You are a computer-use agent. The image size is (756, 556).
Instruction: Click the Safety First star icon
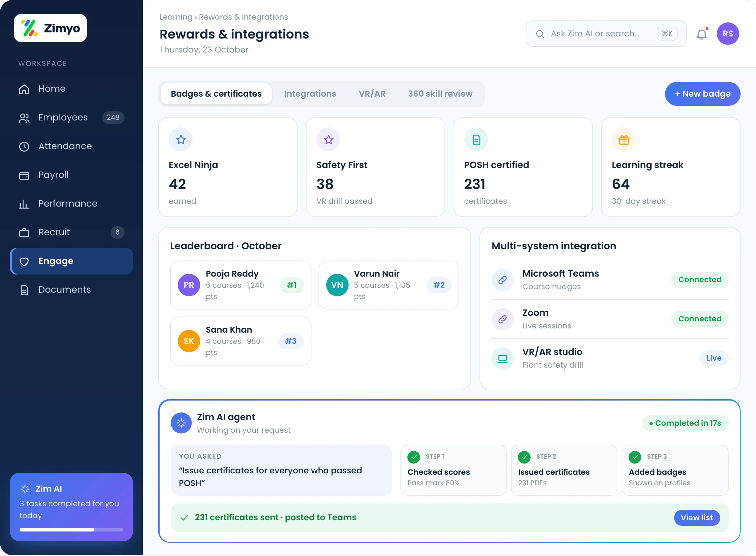(x=328, y=140)
